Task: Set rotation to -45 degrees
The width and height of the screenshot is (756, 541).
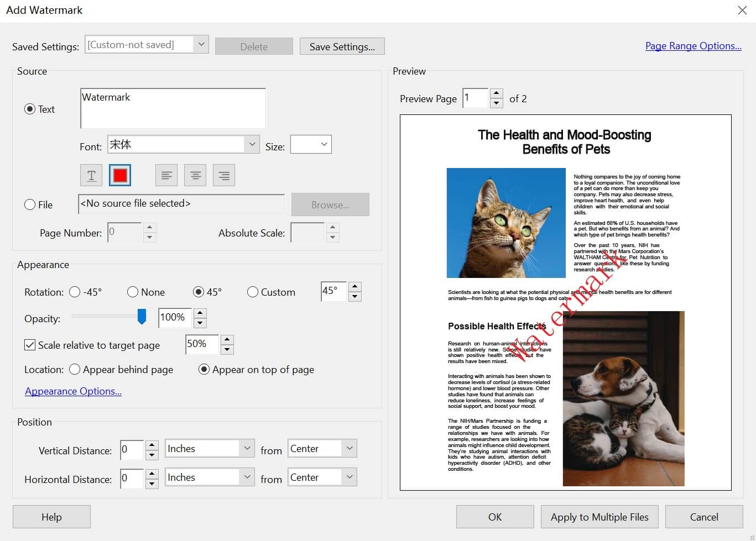Action: pyautogui.click(x=75, y=292)
